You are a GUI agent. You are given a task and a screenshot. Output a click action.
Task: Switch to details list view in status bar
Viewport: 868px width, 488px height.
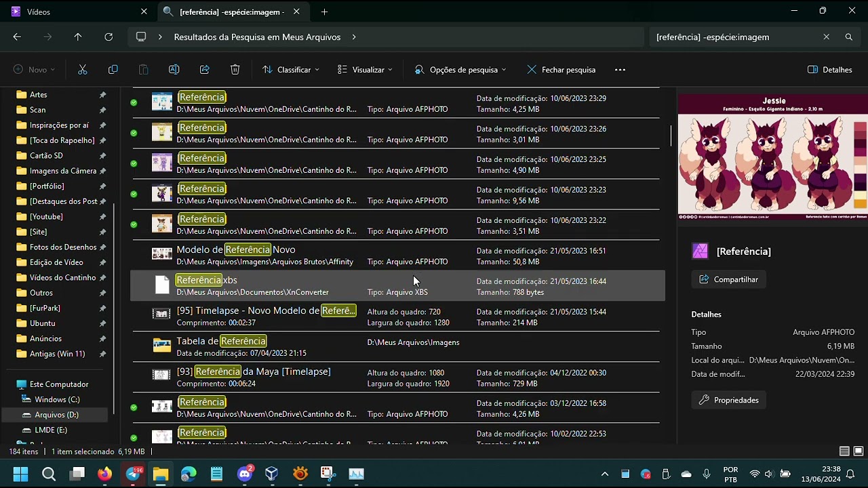coord(844,451)
